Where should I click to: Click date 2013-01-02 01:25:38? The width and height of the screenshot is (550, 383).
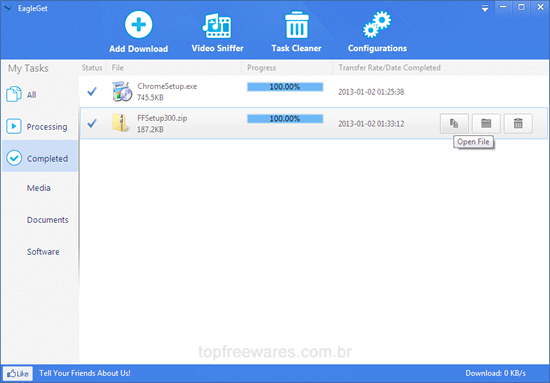click(371, 92)
